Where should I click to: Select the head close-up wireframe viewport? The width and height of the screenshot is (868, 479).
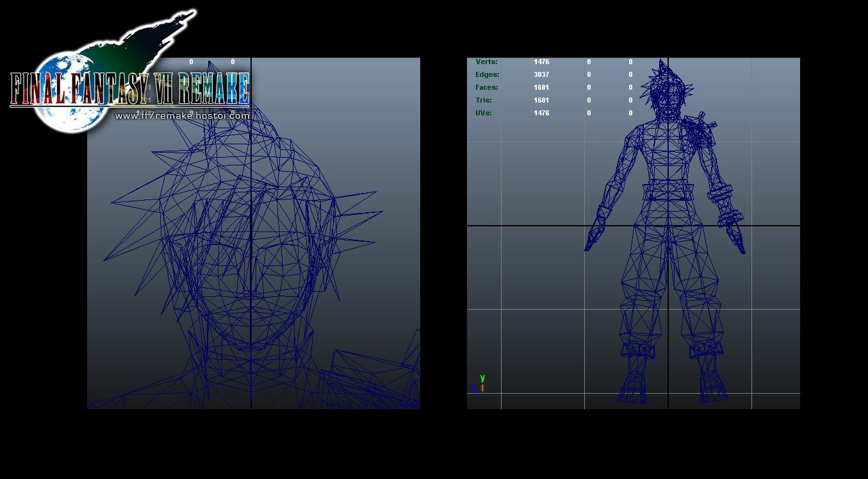(254, 233)
